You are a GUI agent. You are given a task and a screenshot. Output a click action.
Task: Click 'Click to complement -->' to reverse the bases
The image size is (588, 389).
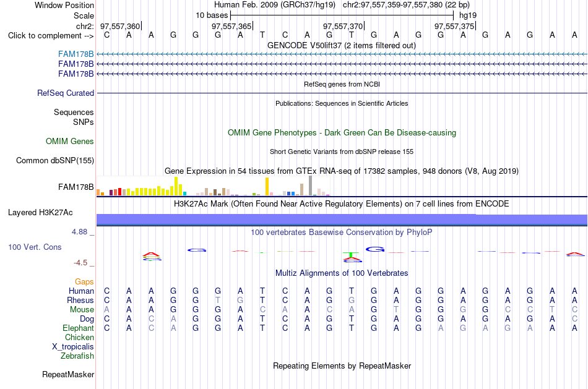51,36
